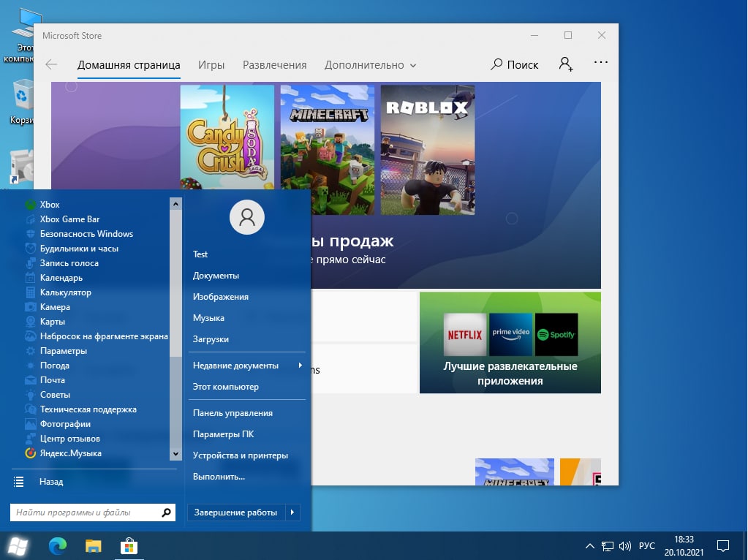Click app list scroll-up arrow
Image resolution: width=748 pixels, height=560 pixels.
click(x=175, y=204)
